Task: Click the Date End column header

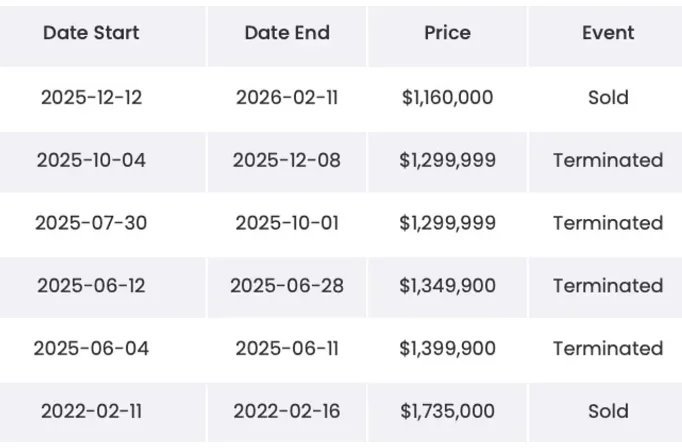Action: pyautogui.click(x=287, y=33)
